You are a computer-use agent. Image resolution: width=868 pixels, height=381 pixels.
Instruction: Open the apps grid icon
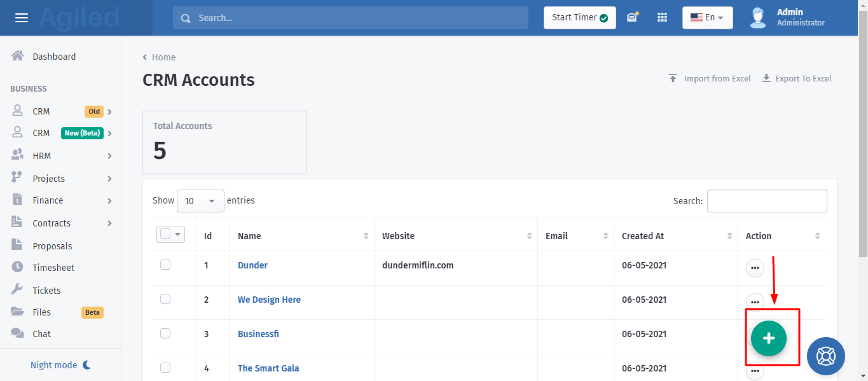click(x=662, y=18)
